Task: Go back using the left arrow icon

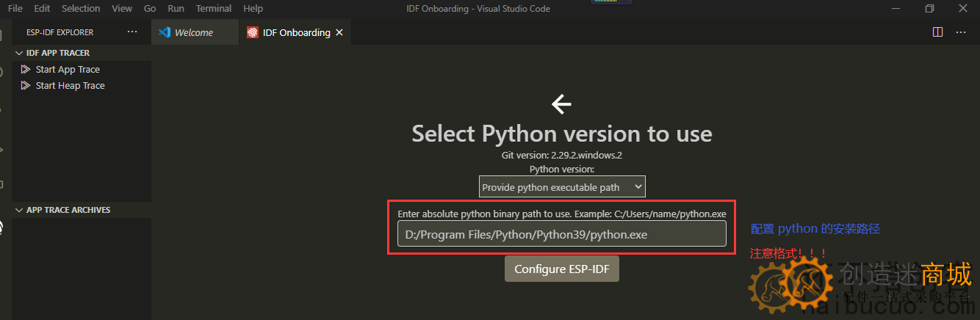Action: (561, 104)
